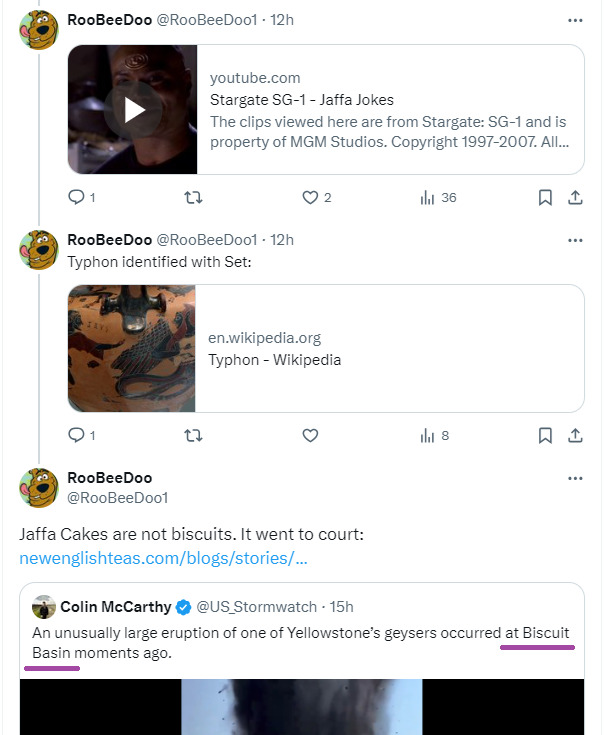Reply to the Jaffa Jokes tweet
Image resolution: width=604 pixels, height=735 pixels.
coord(76,198)
